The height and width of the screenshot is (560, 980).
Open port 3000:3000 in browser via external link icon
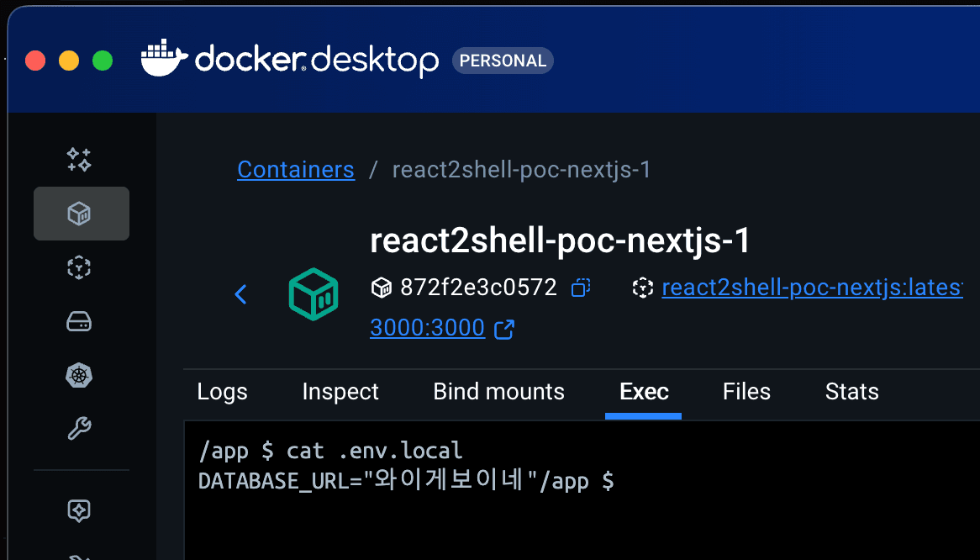point(503,330)
